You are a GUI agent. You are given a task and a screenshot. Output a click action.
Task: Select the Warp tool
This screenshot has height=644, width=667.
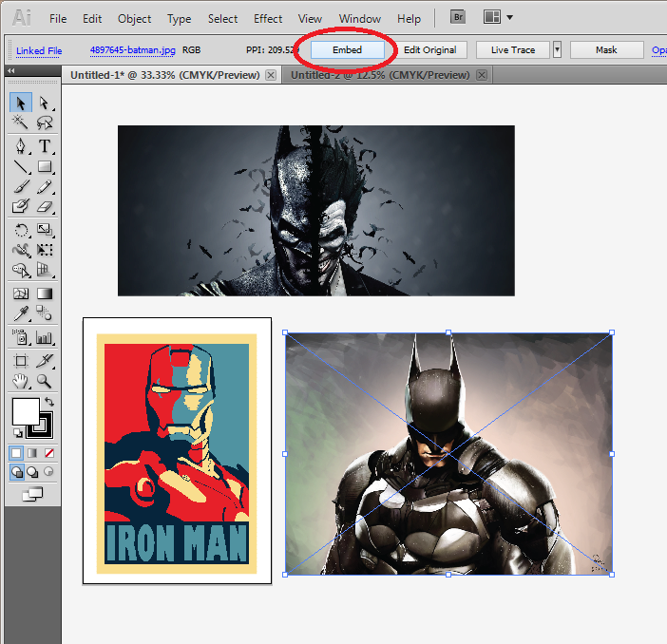click(x=20, y=250)
